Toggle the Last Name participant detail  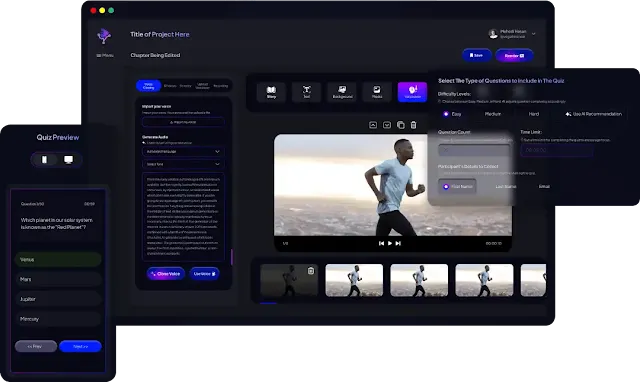coord(506,187)
